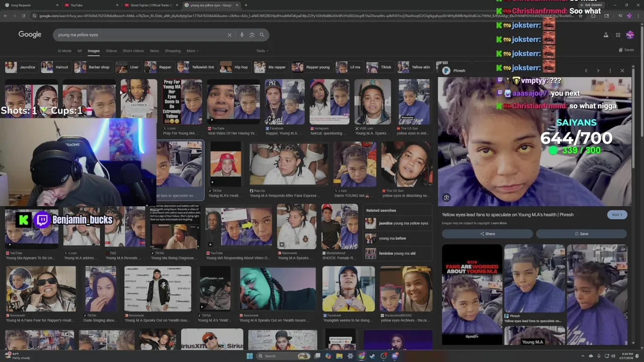Open related search feminine young ma old
644x362 pixels.
[397, 253]
